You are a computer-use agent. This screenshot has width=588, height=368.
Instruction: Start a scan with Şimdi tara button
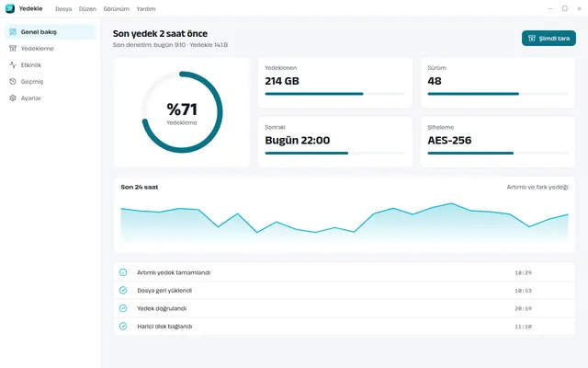(548, 39)
